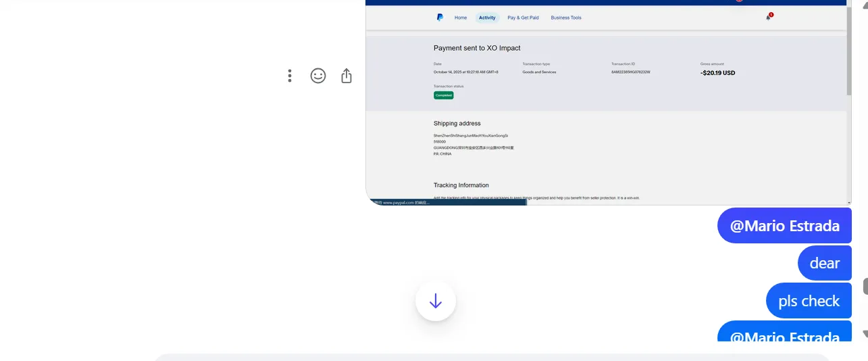Click the PayPal logo in the screenshot
Viewport: 868px width, 361px height.
point(440,18)
